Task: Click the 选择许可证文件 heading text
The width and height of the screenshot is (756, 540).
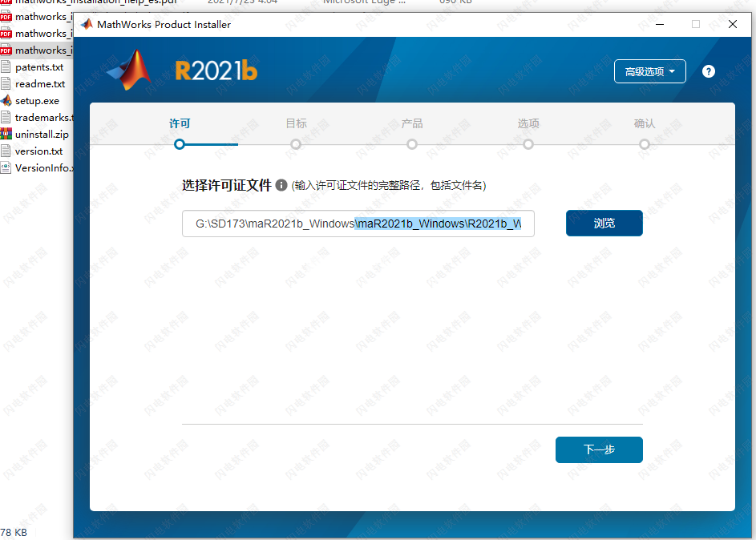Action: click(x=227, y=185)
